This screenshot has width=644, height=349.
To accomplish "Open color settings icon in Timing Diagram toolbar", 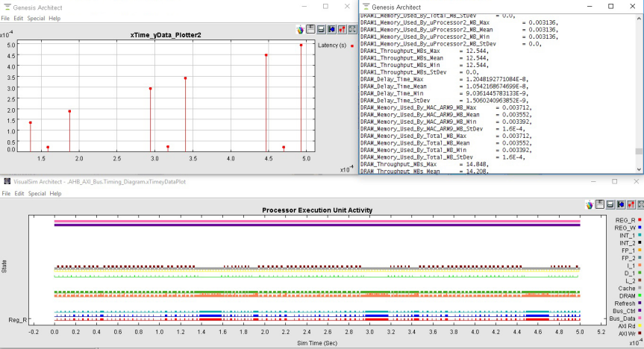I will [590, 204].
